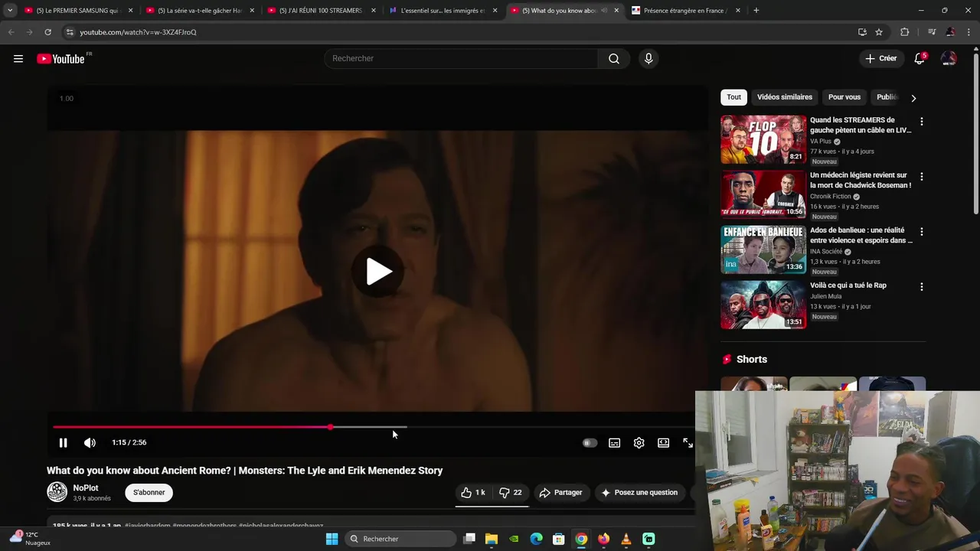This screenshot has width=980, height=551.
Task: Go to the YouTube home logo
Action: coord(60,59)
